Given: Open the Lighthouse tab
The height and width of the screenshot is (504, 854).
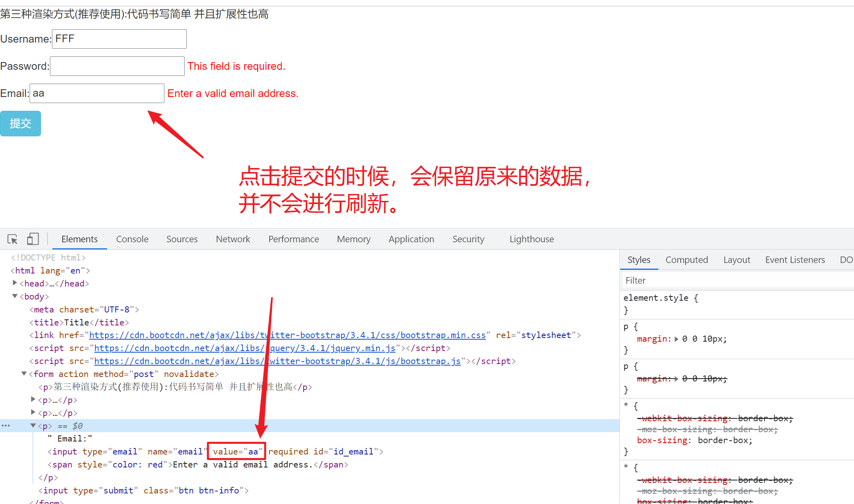Looking at the screenshot, I should (x=531, y=239).
